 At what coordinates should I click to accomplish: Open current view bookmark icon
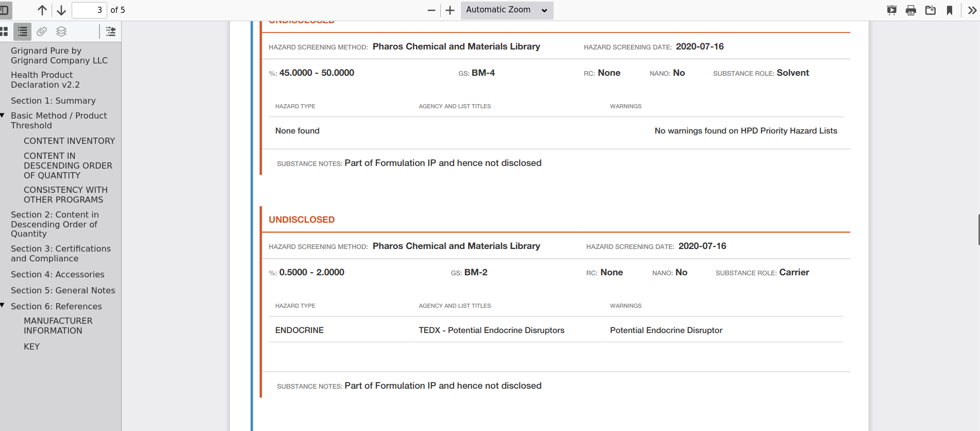tap(950, 10)
